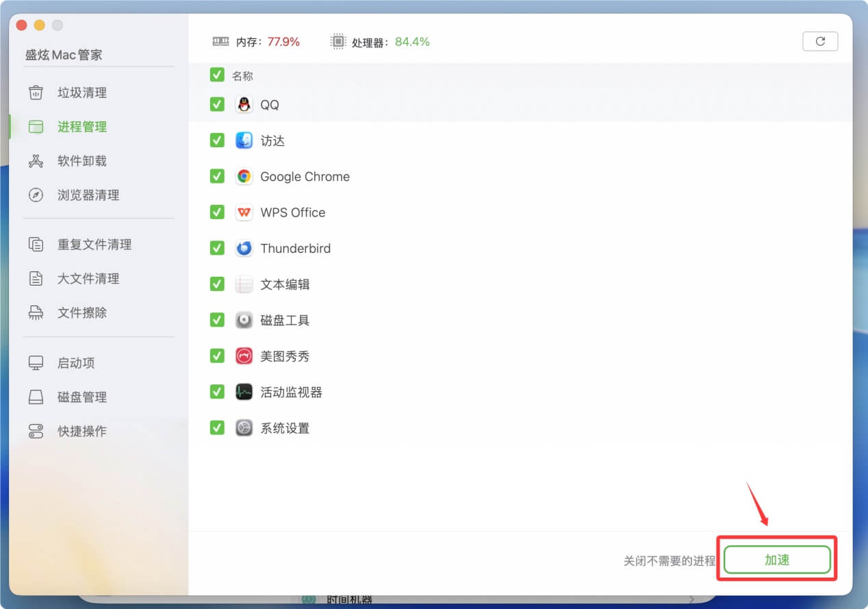Click the 处理器 CPU icon
This screenshot has height=609, width=868.
[x=338, y=41]
